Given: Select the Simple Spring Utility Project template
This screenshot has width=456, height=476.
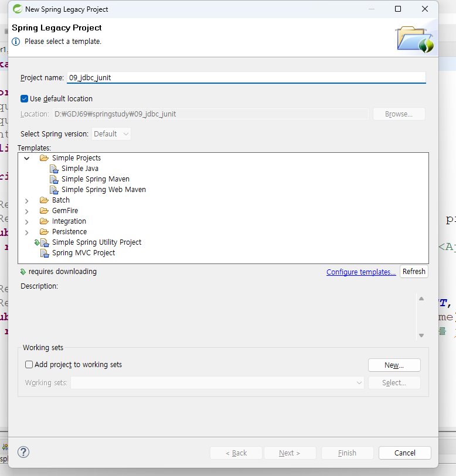Looking at the screenshot, I should tap(97, 242).
